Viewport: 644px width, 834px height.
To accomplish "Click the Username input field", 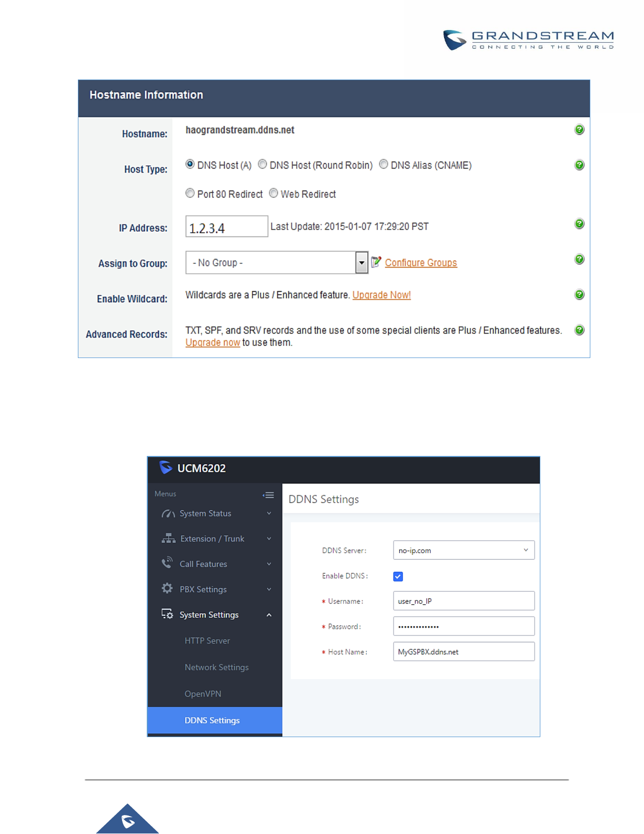I will click(x=464, y=601).
